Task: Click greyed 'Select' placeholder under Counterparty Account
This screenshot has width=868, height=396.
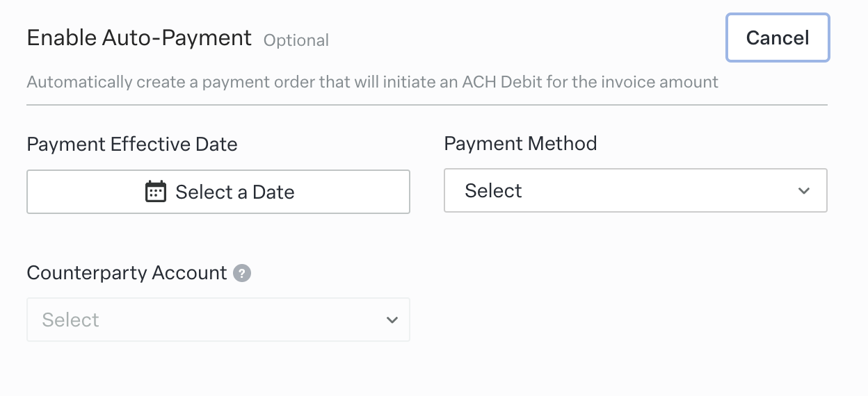Action: 71,320
